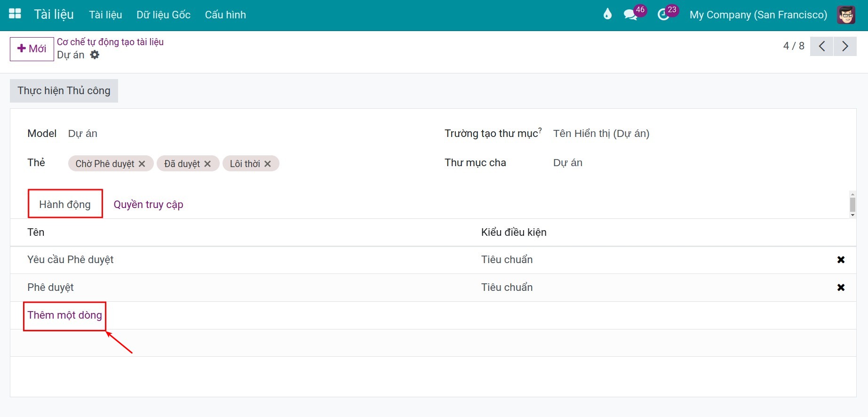
Task: Click Thêm một dòng link
Action: click(x=64, y=315)
